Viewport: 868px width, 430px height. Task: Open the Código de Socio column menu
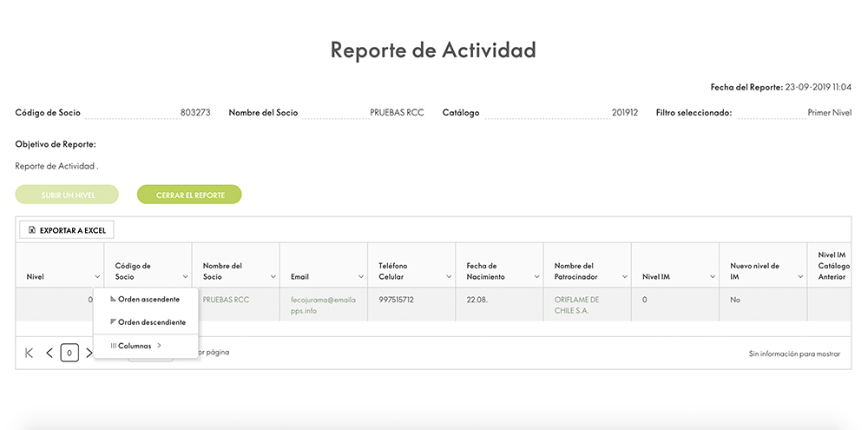185,277
